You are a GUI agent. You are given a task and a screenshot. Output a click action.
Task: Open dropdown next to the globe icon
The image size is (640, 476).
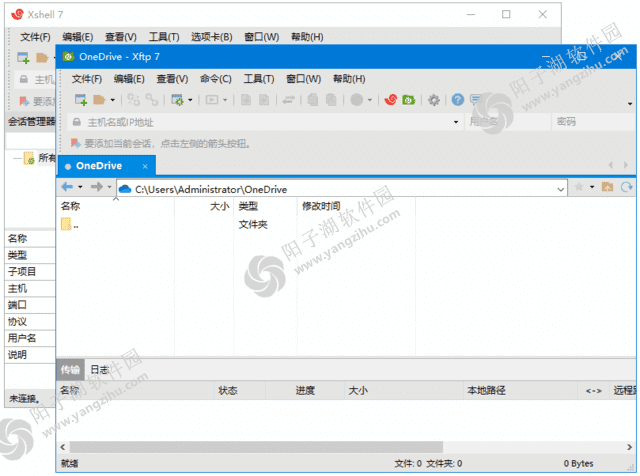click(370, 100)
